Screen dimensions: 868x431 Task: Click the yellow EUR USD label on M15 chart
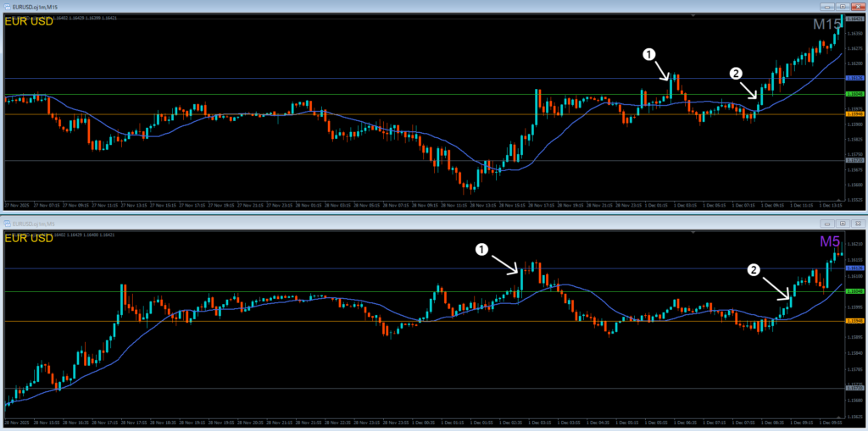[29, 21]
